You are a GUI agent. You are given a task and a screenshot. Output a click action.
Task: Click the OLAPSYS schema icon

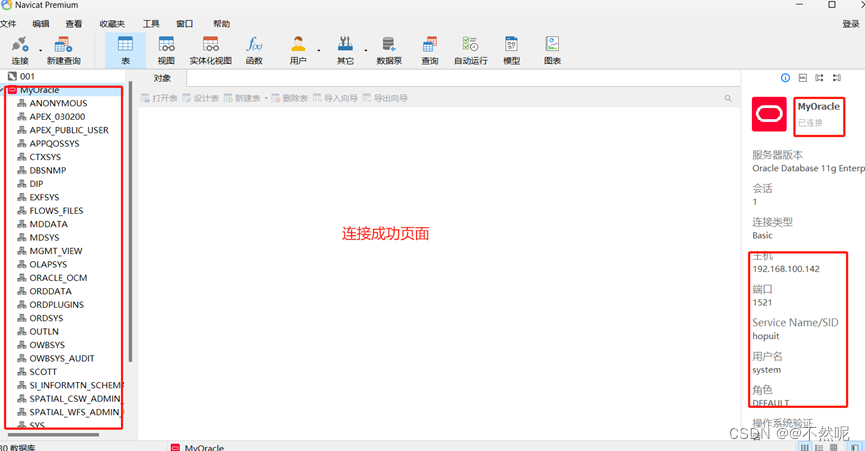point(22,264)
